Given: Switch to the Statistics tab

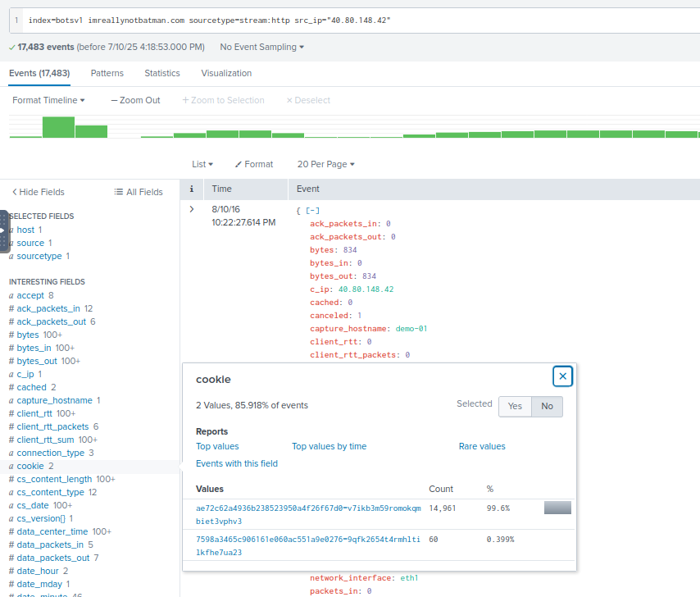Looking at the screenshot, I should pyautogui.click(x=162, y=73).
